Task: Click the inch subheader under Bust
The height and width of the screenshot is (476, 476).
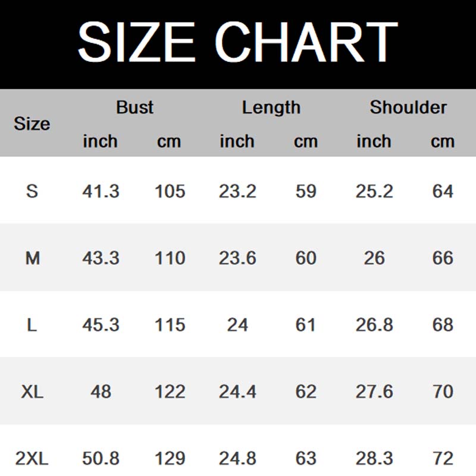Action: coord(100,142)
